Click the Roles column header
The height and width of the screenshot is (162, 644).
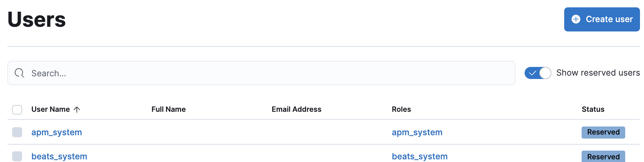[401, 109]
